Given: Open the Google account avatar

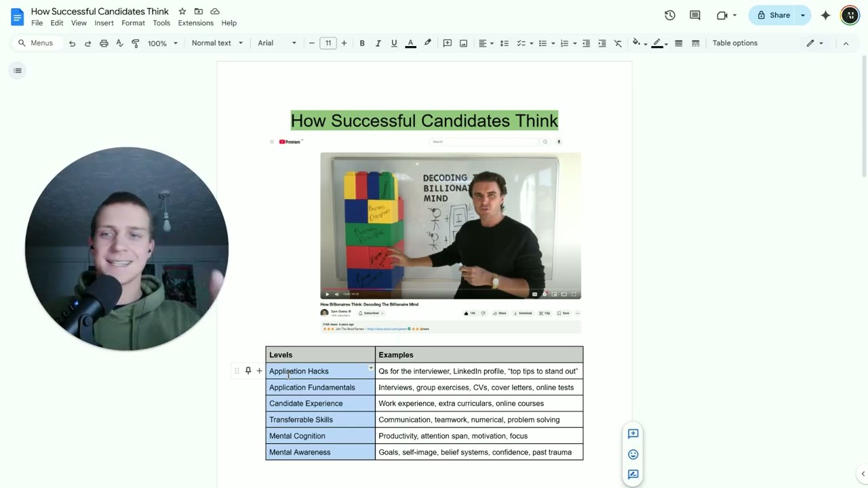Looking at the screenshot, I should tap(850, 15).
